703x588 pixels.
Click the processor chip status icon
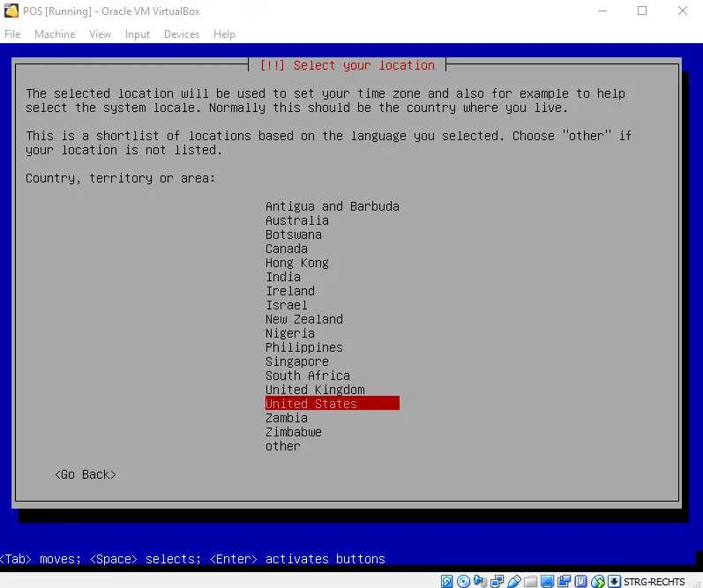pos(580,581)
